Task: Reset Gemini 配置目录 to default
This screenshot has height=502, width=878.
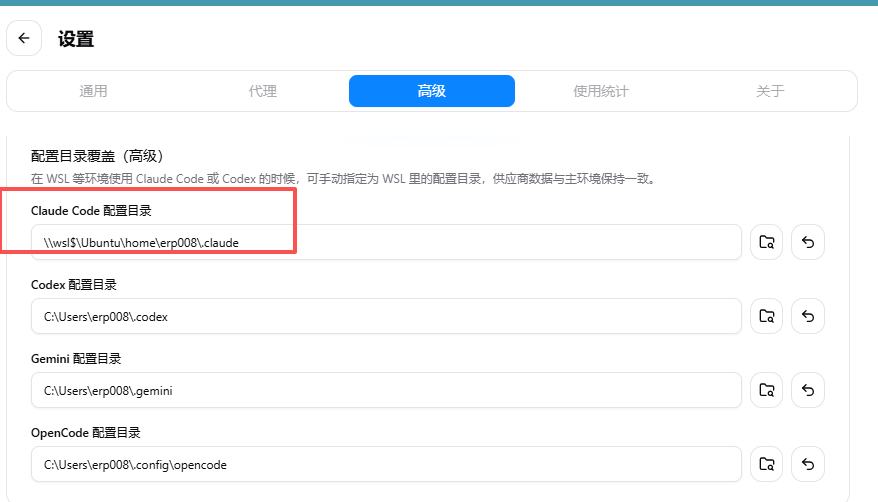Action: tap(807, 390)
